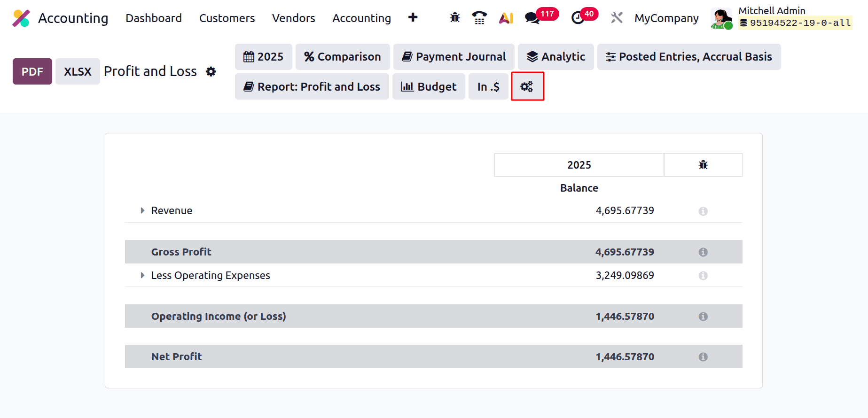868x418 pixels.
Task: Open the Analytic filter dropdown
Action: pyautogui.click(x=556, y=57)
